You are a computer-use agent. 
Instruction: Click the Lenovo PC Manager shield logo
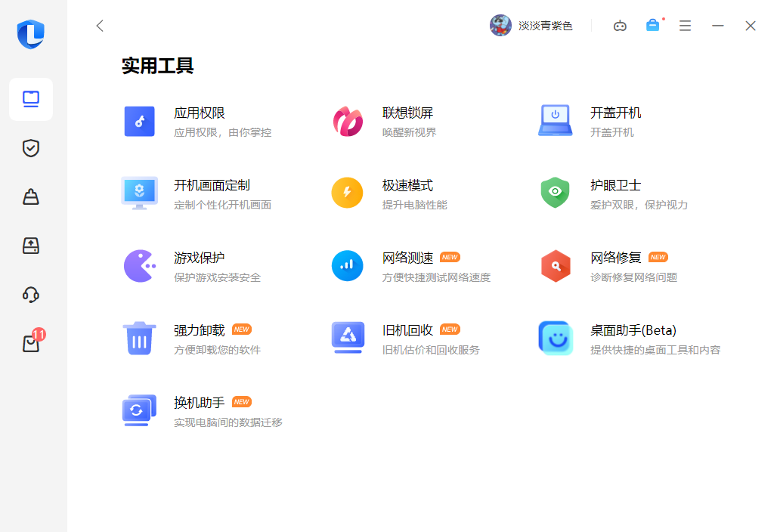pos(31,34)
